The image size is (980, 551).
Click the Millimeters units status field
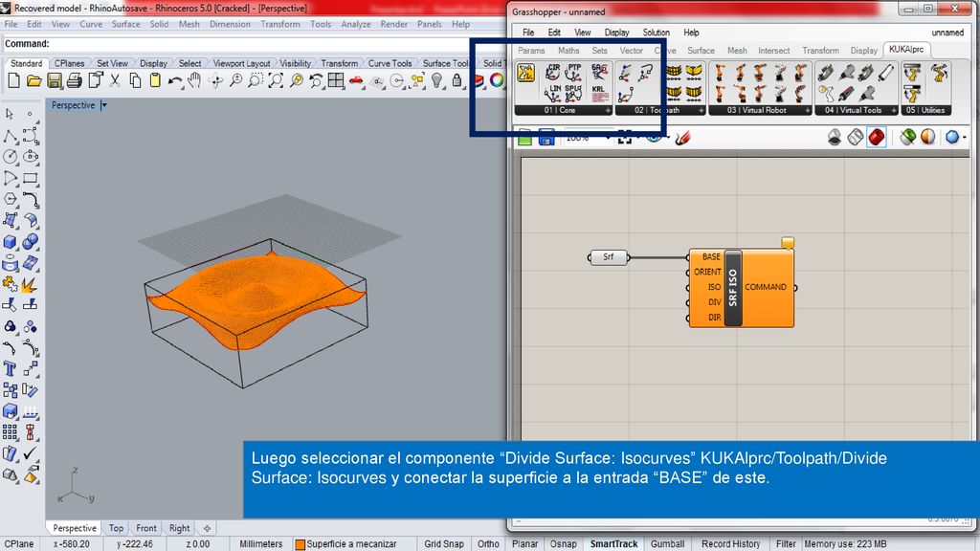(260, 544)
